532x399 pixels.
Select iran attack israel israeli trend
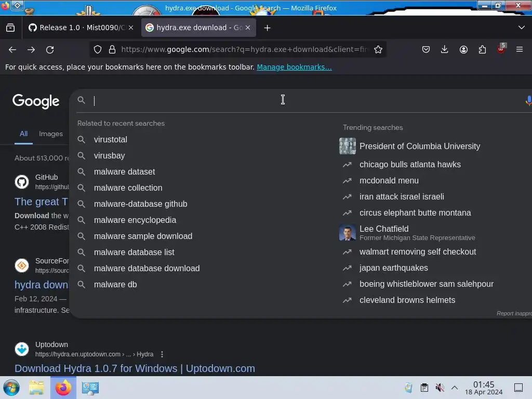click(x=402, y=197)
